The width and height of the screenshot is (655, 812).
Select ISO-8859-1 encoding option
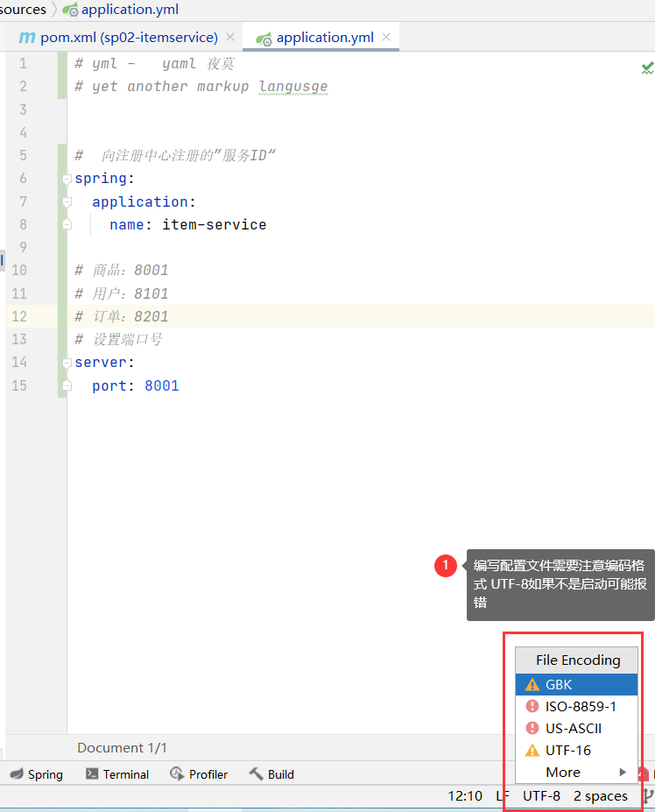[576, 706]
